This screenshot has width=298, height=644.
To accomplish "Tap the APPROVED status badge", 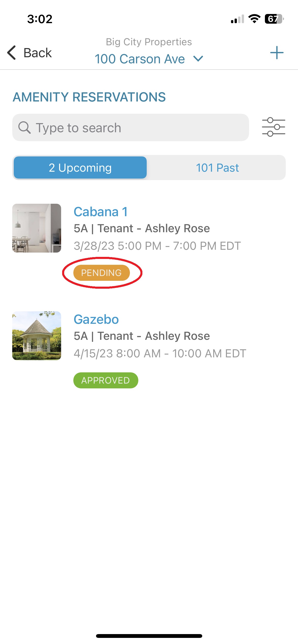I will [x=106, y=380].
